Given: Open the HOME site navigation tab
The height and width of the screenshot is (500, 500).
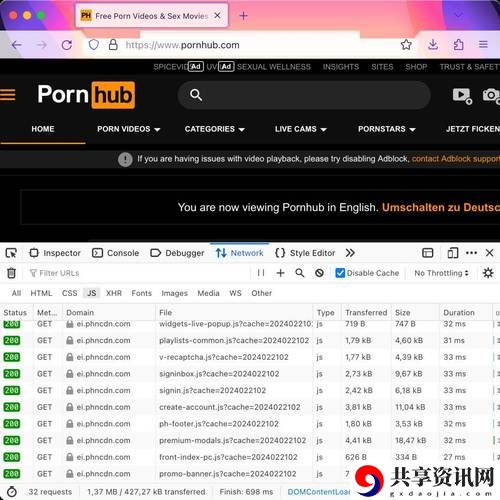Looking at the screenshot, I should (43, 129).
